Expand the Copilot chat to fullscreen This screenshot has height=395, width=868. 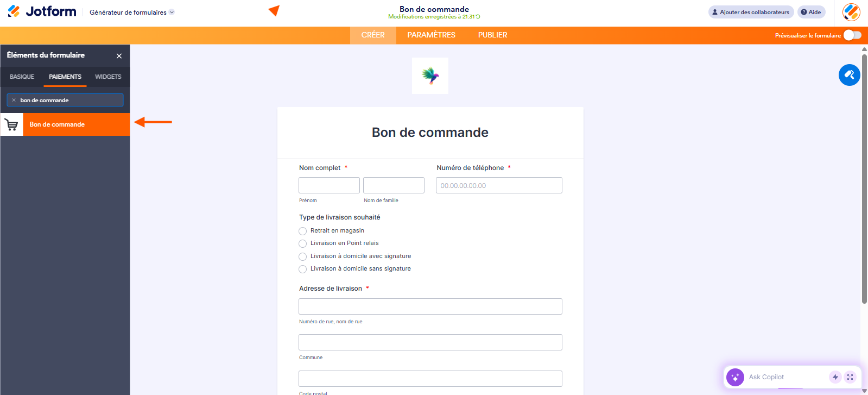click(850, 377)
